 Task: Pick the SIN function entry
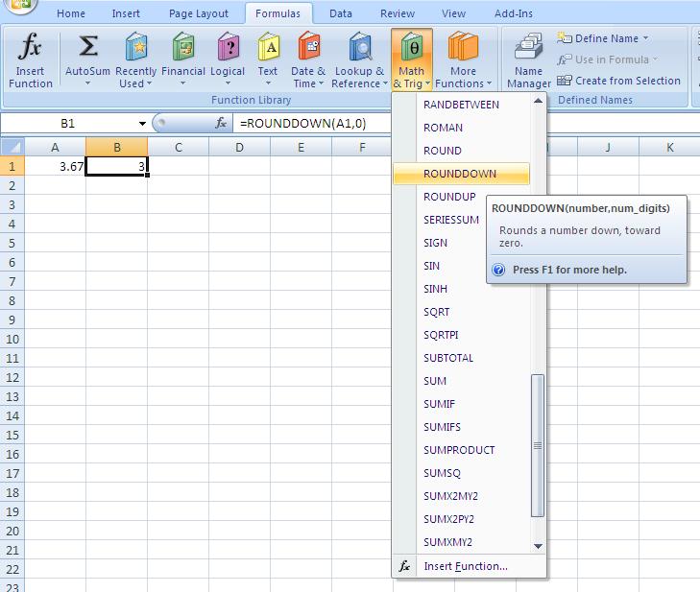tap(432, 266)
